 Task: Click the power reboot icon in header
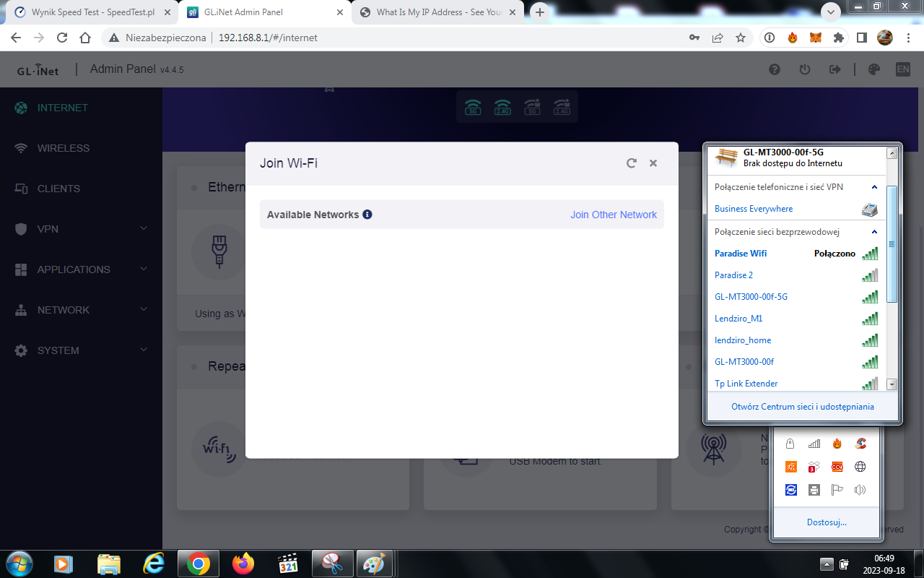click(805, 69)
